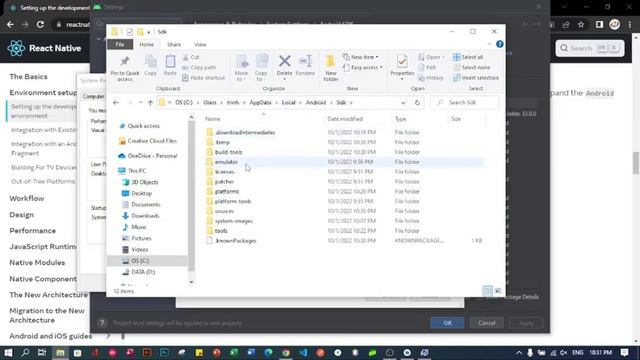The width and height of the screenshot is (640, 360).
Task: Click Pin to Quick access icon
Action: click(x=124, y=68)
